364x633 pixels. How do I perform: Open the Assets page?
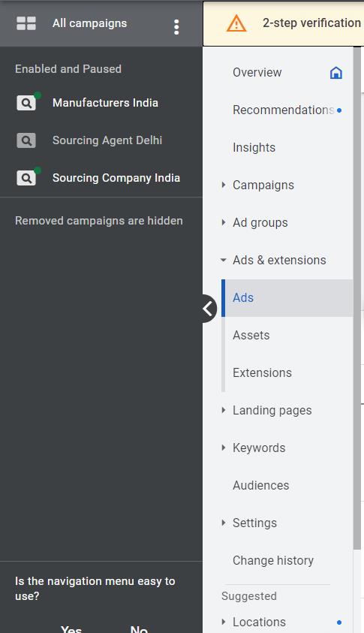pyautogui.click(x=251, y=335)
